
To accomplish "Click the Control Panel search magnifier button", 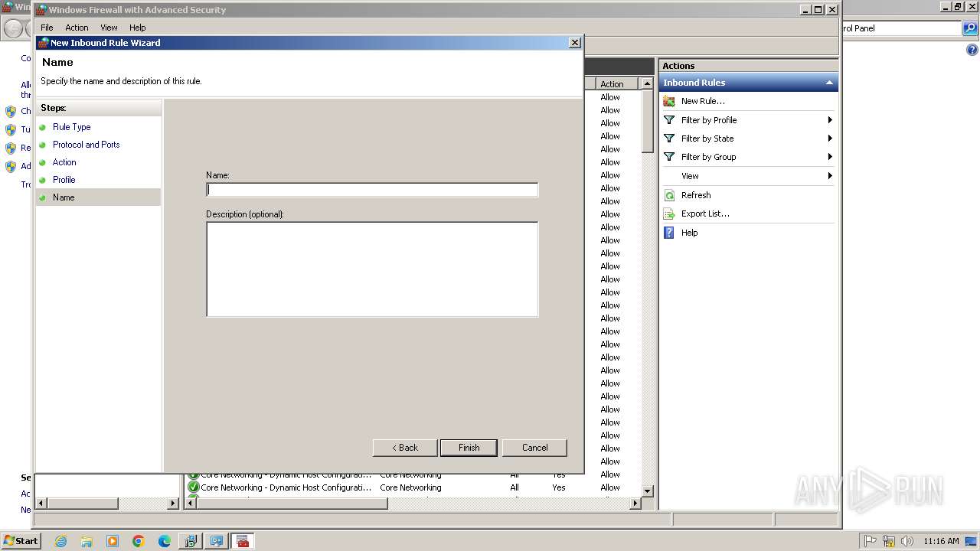I will point(970,28).
